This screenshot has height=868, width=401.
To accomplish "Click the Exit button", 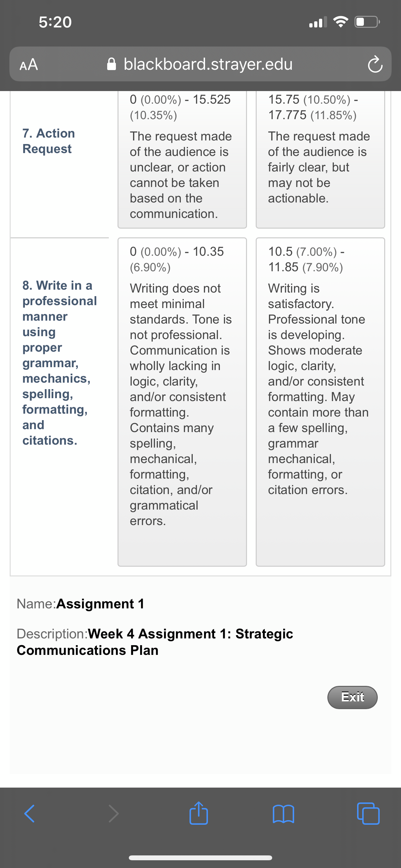I will tap(353, 697).
